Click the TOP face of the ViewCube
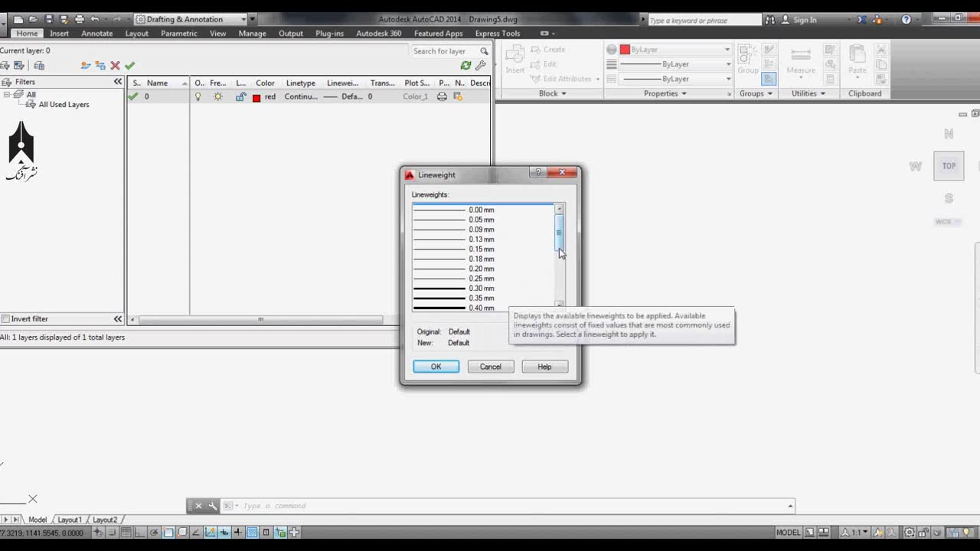Viewport: 980px width, 551px height. pyautogui.click(x=949, y=166)
